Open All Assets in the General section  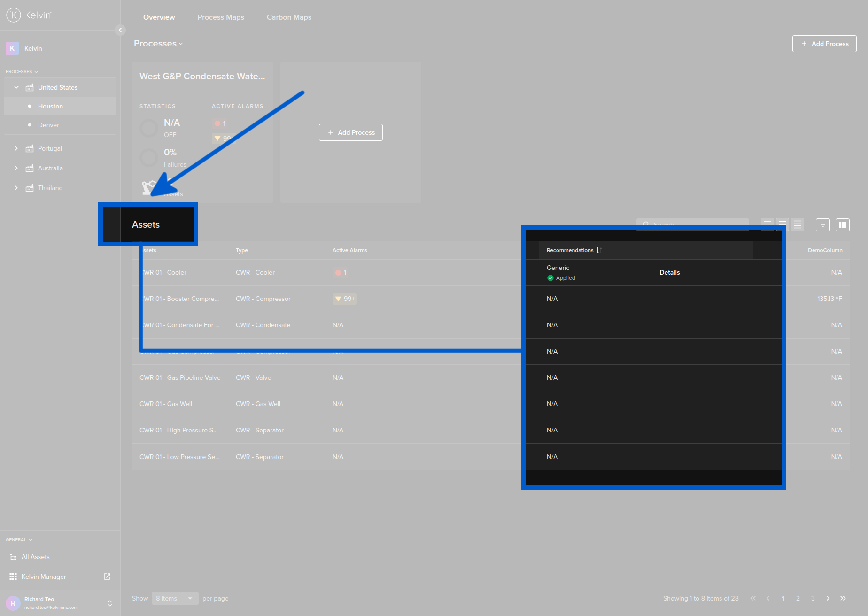[35, 557]
